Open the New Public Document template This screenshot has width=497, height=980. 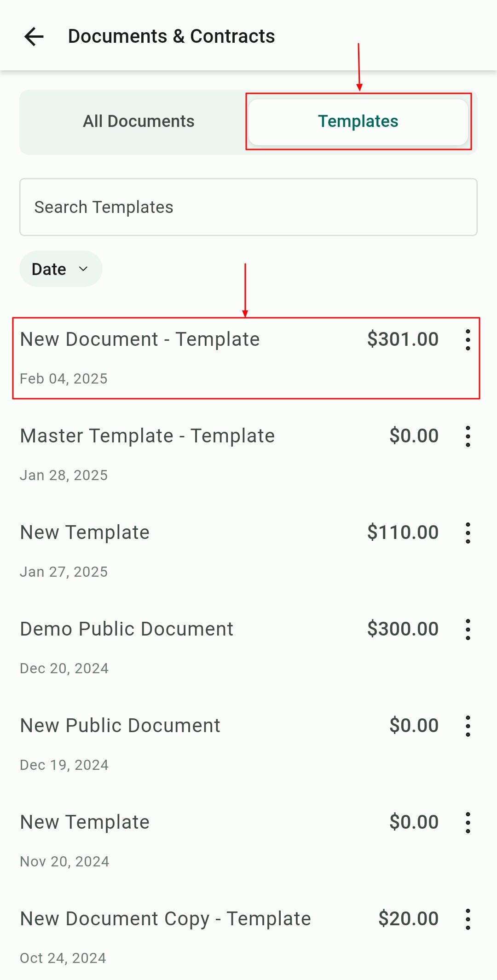click(x=120, y=726)
